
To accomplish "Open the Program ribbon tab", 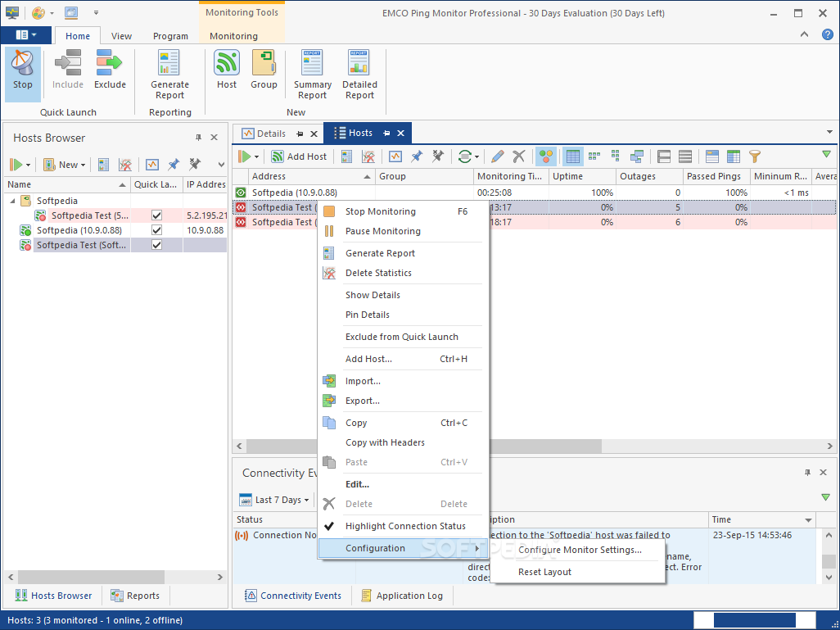I will pos(170,36).
